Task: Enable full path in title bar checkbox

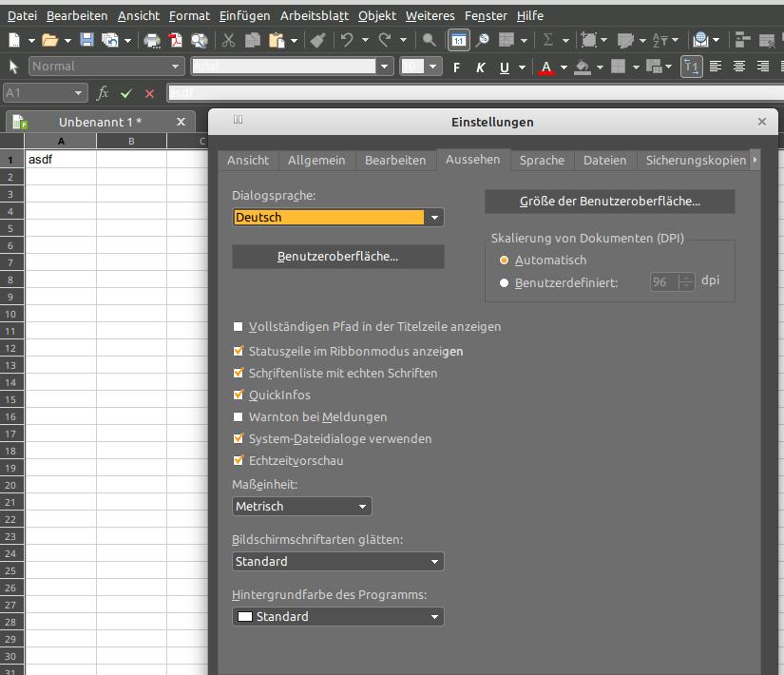Action: tap(239, 327)
